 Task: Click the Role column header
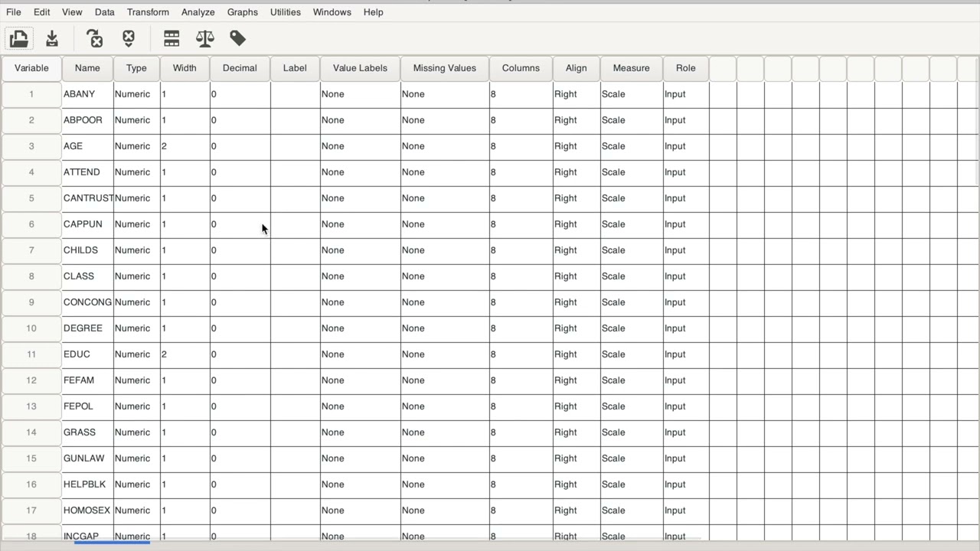686,68
